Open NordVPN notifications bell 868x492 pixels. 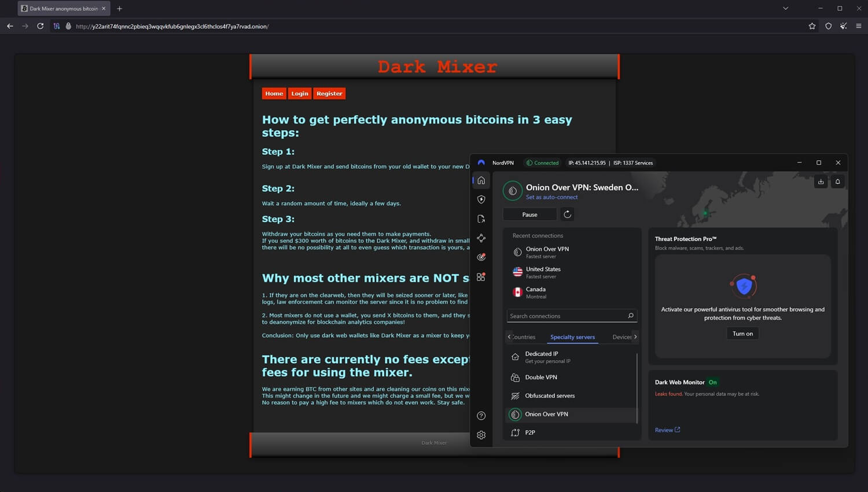[837, 182]
